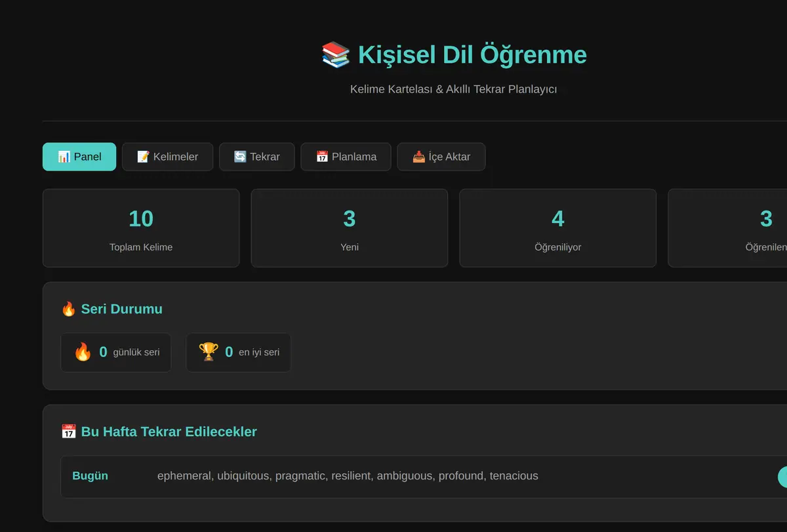787x532 pixels.
Task: Click the günlük seri label
Action: [136, 352]
